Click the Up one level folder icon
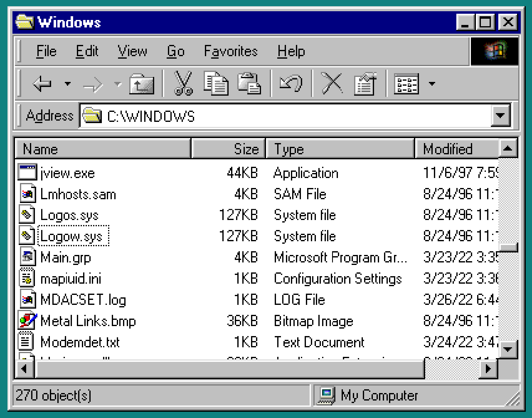532x418 pixels. coord(141,83)
